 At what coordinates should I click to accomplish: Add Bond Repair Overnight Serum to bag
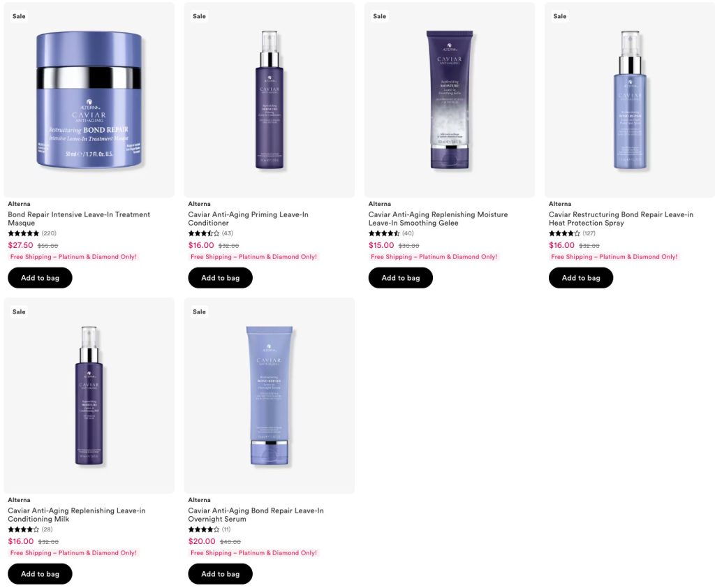point(220,574)
